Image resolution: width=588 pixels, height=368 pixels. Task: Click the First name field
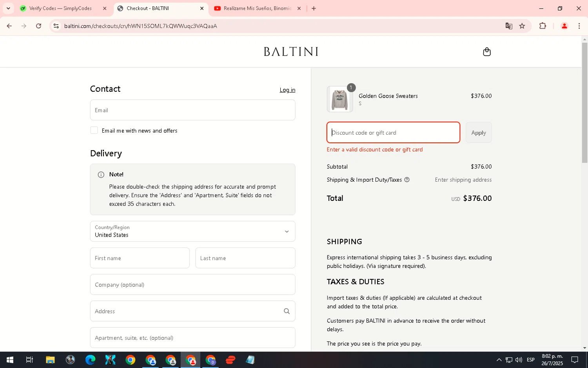(140, 258)
